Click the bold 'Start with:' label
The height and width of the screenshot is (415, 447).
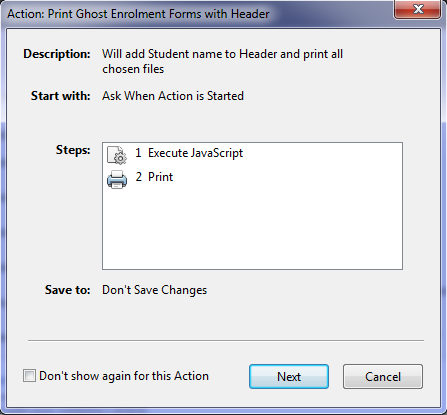coord(61,96)
